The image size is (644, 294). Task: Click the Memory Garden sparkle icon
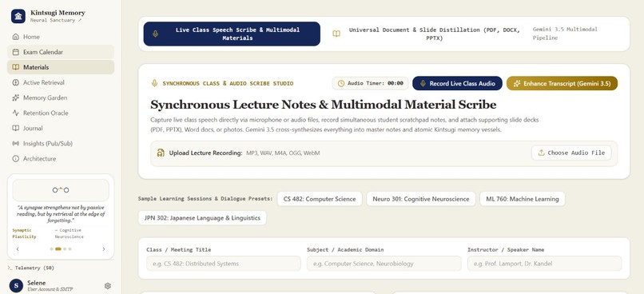point(16,97)
